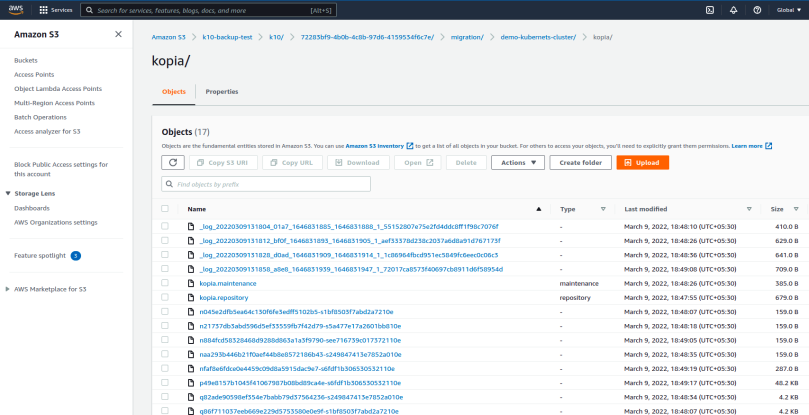Click the file icon of the q86f711037eeb669 object

190,411
